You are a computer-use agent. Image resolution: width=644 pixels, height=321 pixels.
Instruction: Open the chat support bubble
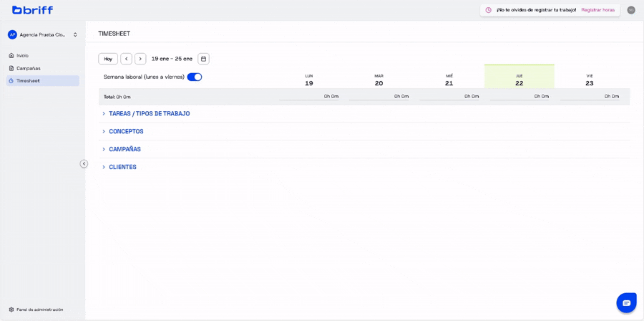pos(626,303)
